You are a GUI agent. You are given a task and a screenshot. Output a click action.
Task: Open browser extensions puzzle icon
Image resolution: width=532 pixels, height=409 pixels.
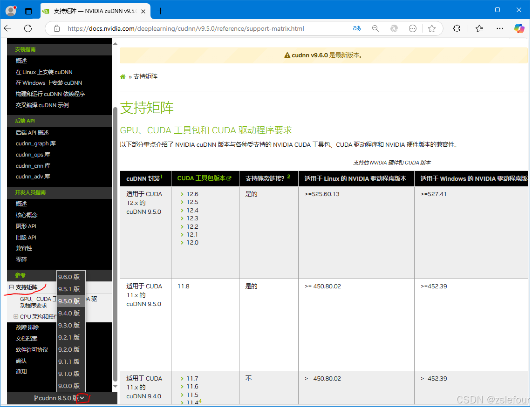pyautogui.click(x=457, y=28)
